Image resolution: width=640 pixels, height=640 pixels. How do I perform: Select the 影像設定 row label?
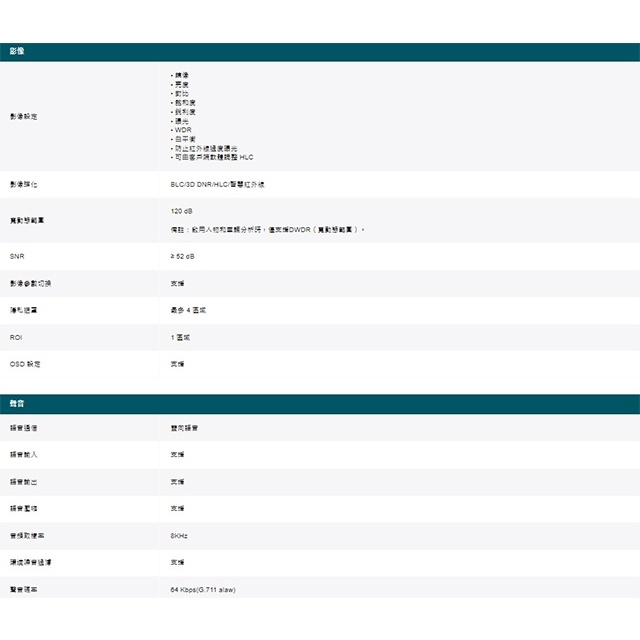pyautogui.click(x=23, y=117)
